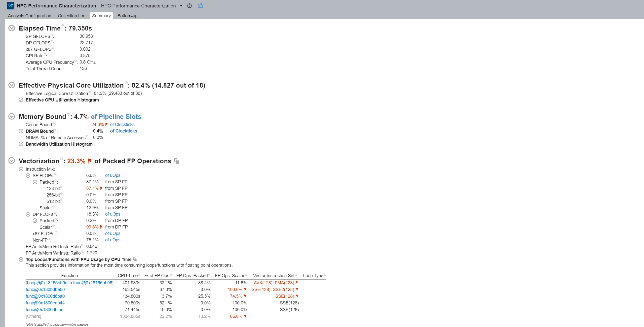Click red flag beside Cache Bound 24.6%
This screenshot has width=644, height=327.
coord(107,124)
